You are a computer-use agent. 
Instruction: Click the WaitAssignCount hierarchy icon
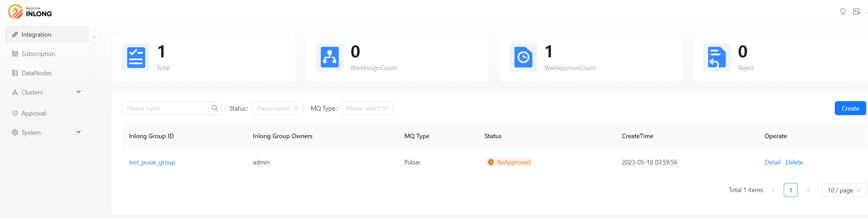329,57
